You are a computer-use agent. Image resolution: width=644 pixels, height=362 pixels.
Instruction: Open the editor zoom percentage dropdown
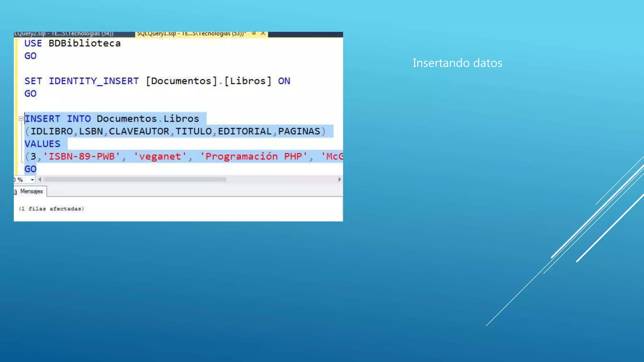click(x=32, y=180)
